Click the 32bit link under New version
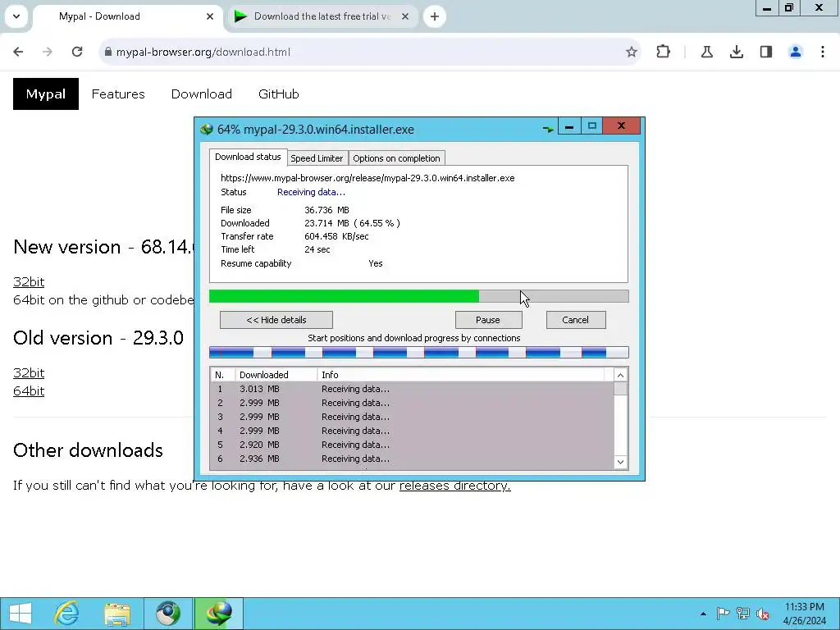 29,282
